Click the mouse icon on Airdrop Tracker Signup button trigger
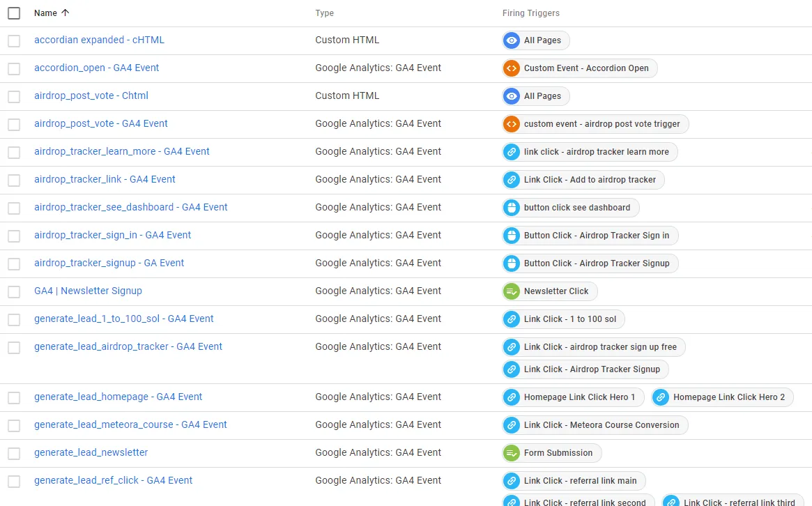 point(512,263)
